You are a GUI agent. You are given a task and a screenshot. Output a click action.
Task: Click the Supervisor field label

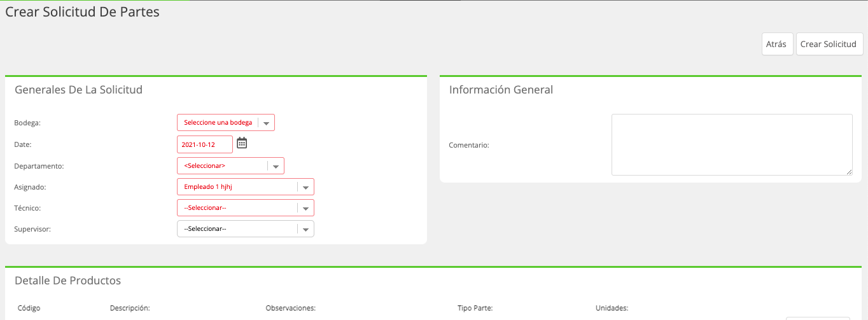point(32,229)
